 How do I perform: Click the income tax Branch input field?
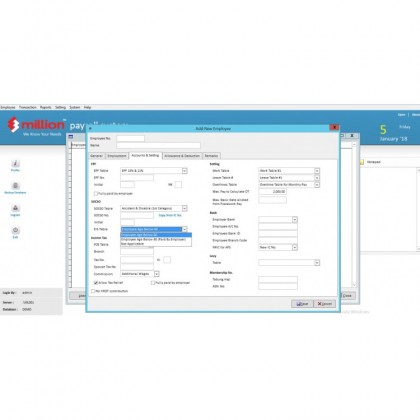(137, 252)
